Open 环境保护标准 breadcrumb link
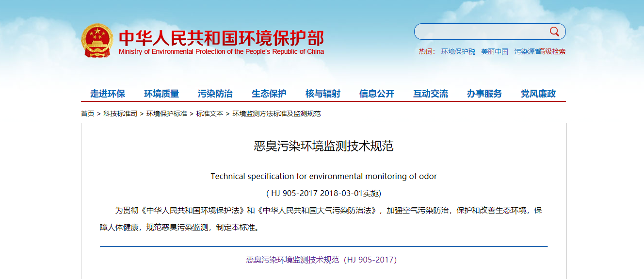The width and height of the screenshot is (644, 279). (167, 114)
